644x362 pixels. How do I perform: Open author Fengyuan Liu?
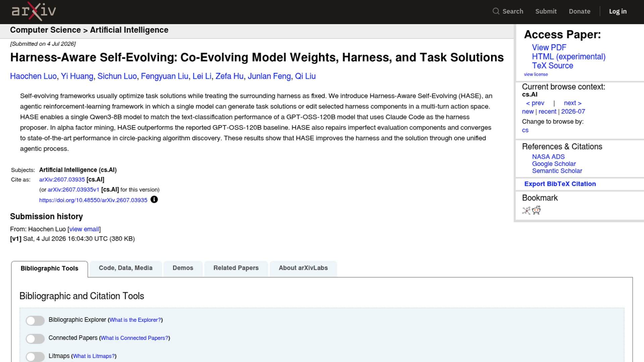coord(164,76)
